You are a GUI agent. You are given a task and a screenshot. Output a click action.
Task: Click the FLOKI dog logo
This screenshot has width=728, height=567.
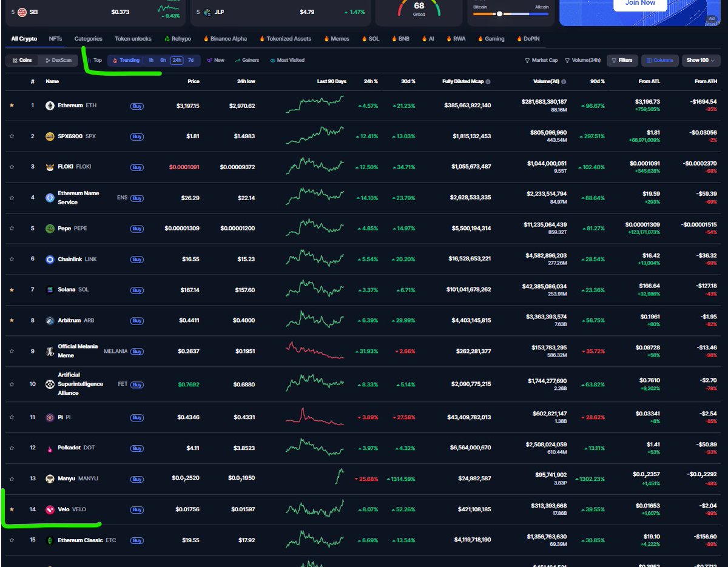point(50,167)
